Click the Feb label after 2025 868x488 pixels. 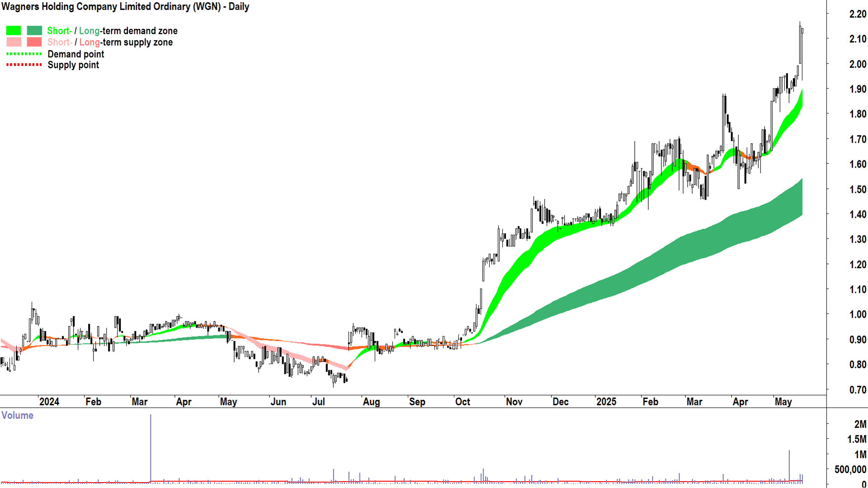click(x=651, y=402)
